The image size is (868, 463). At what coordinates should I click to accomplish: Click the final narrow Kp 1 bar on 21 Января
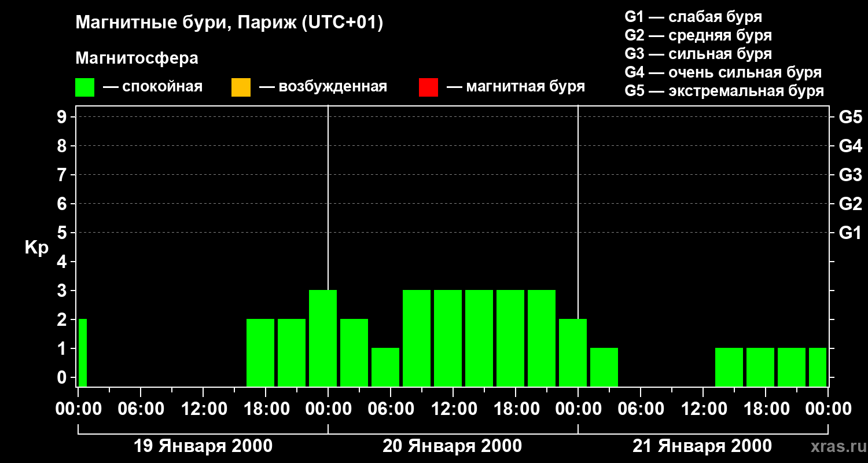coord(818,367)
